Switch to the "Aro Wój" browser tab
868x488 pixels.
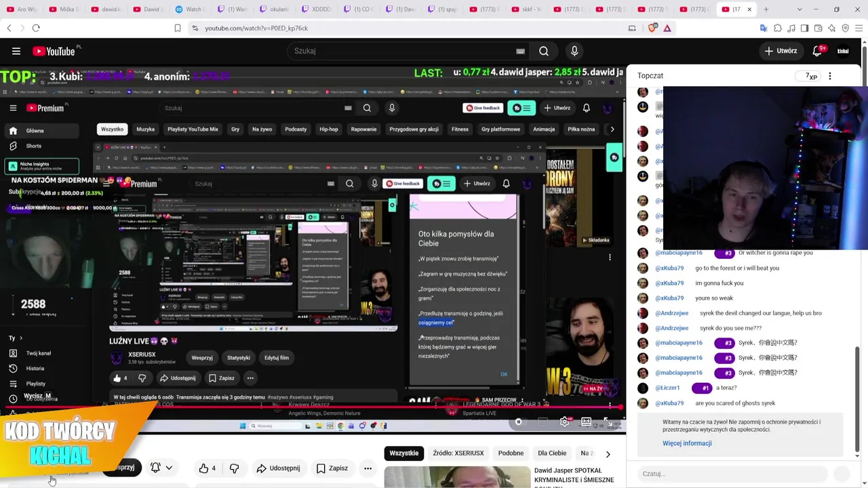22,9
